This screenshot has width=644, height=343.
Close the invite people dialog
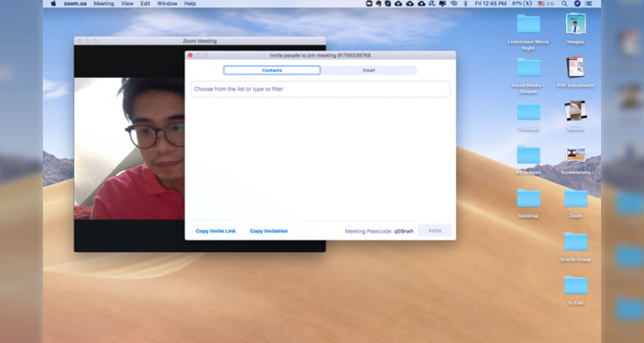(190, 56)
